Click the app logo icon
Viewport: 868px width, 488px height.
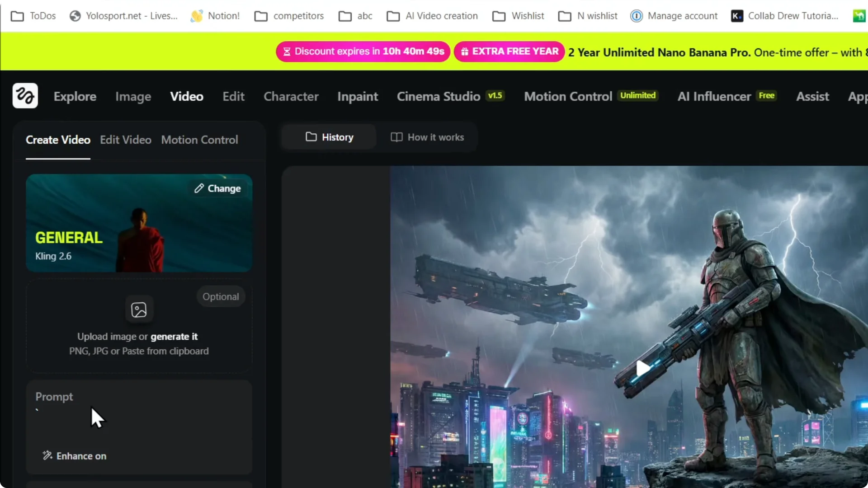coord(25,95)
